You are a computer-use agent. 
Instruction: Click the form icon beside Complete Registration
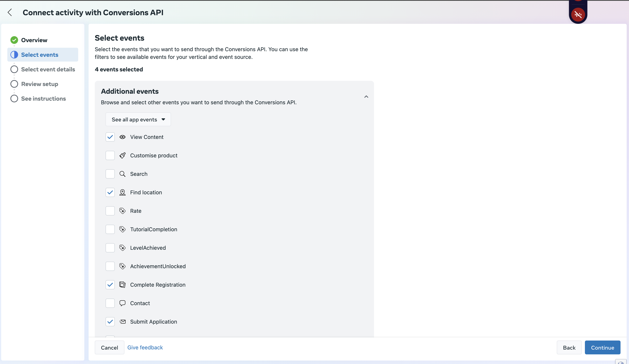pos(122,285)
